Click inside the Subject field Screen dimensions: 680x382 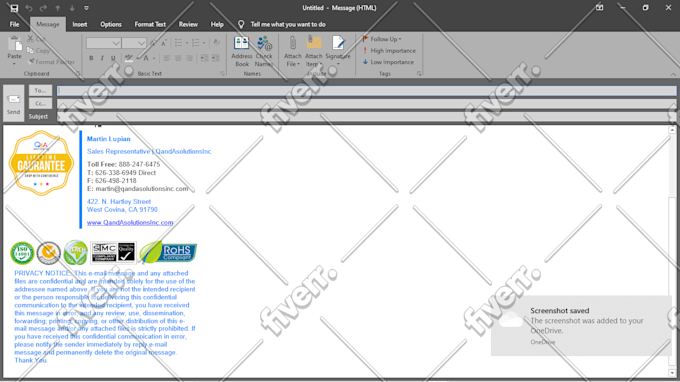(x=367, y=117)
